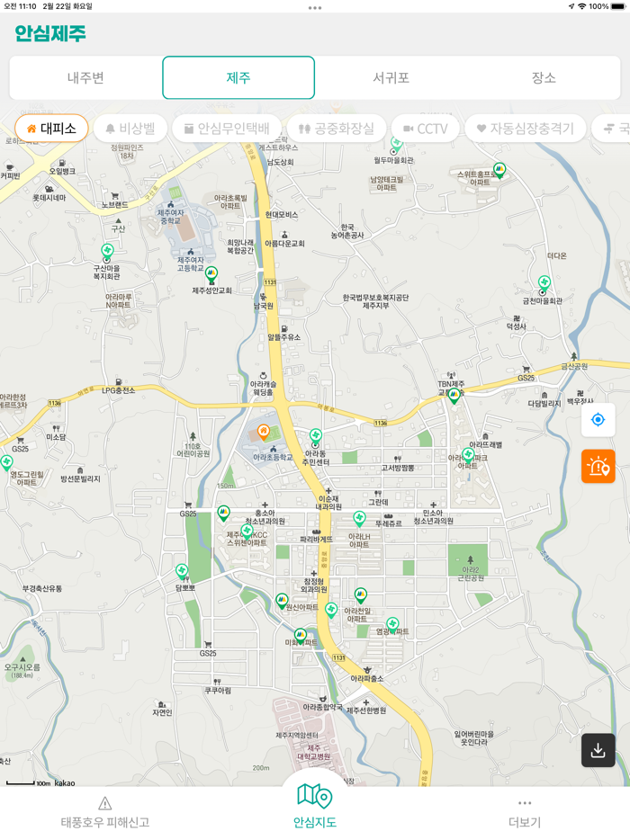Tap the 롯데시네마 map label
Viewport: 630px width, 840px height.
coord(49,198)
